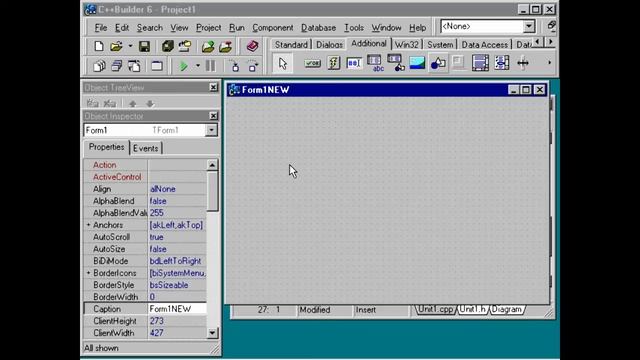Screen dimensions: 640x360
Task: Select the AlphaBlend value false
Action: click(177, 201)
